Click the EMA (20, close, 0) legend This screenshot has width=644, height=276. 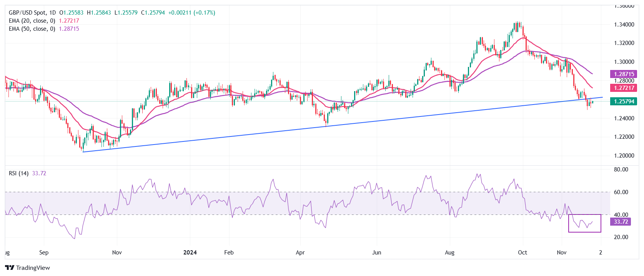click(x=32, y=21)
